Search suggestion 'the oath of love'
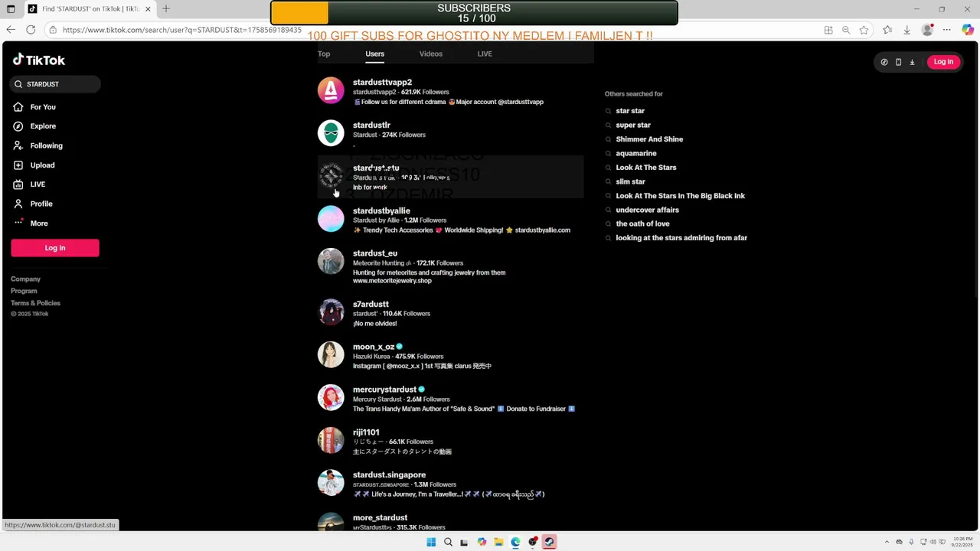The image size is (980, 551). click(x=642, y=223)
